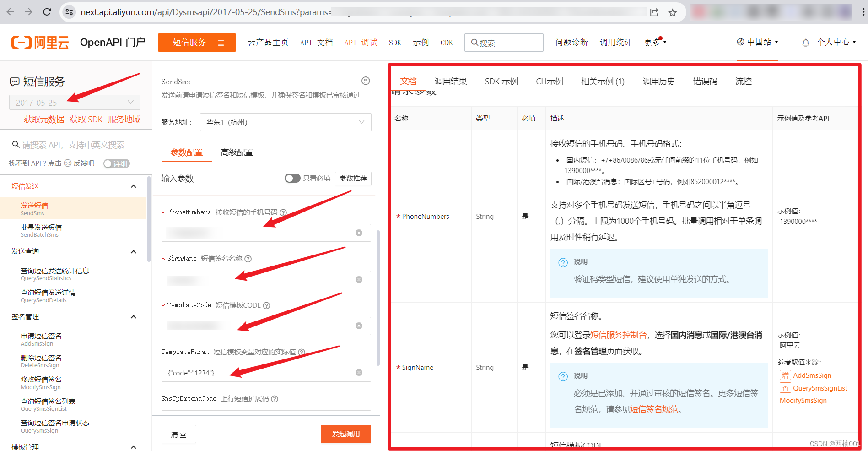
Task: Reload the current page
Action: click(x=47, y=12)
